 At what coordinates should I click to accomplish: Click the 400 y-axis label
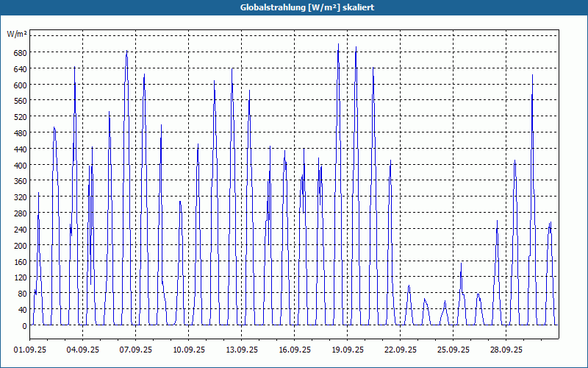21,166
